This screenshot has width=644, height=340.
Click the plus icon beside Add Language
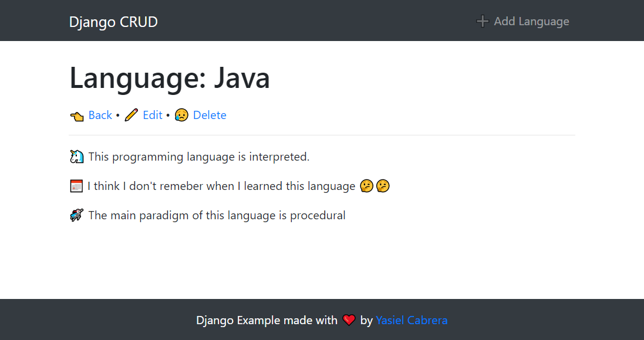tap(483, 21)
